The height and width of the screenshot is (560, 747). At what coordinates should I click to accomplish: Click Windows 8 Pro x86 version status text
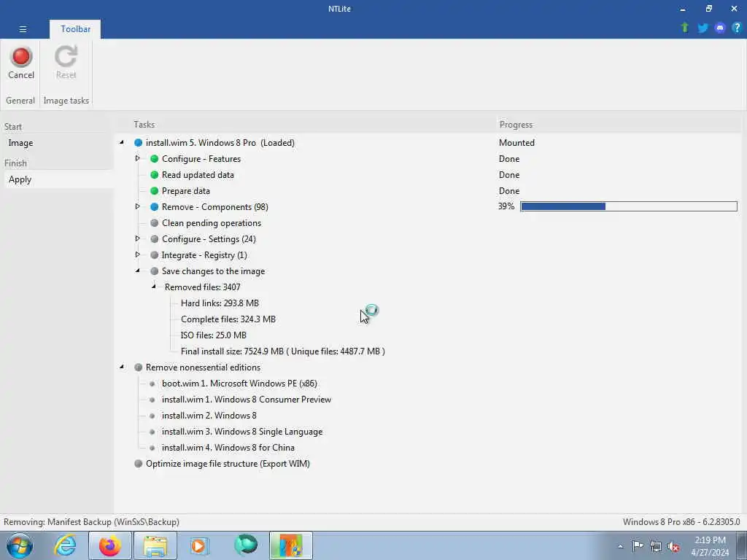point(681,522)
